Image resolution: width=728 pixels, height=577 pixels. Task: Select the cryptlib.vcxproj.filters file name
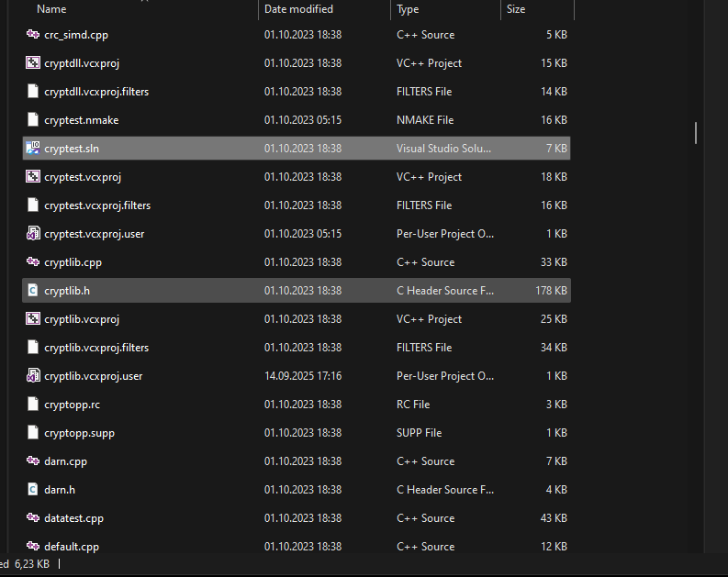click(x=96, y=348)
